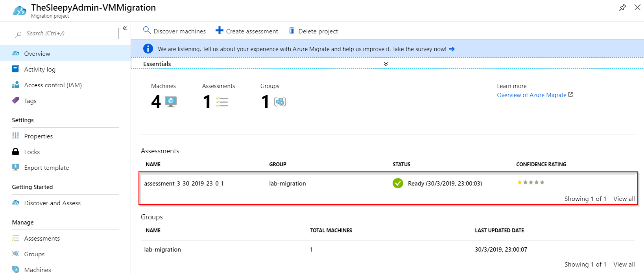
Task: Open the lab-migration row in Groups table
Action: (162, 250)
